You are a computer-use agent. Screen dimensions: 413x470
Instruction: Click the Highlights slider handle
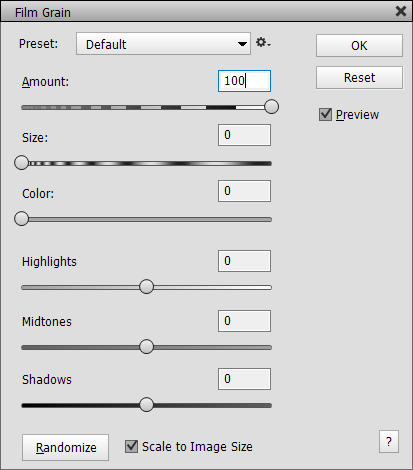point(146,287)
